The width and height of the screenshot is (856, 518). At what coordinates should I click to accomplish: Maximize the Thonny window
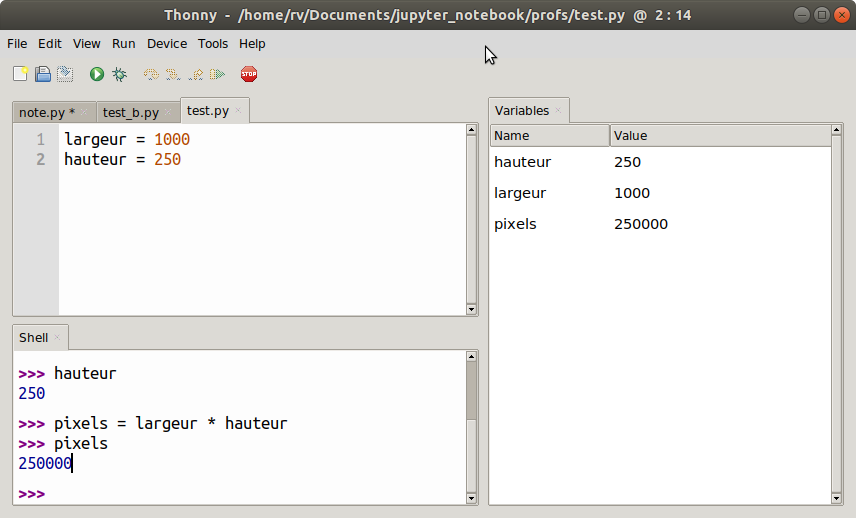(x=821, y=15)
